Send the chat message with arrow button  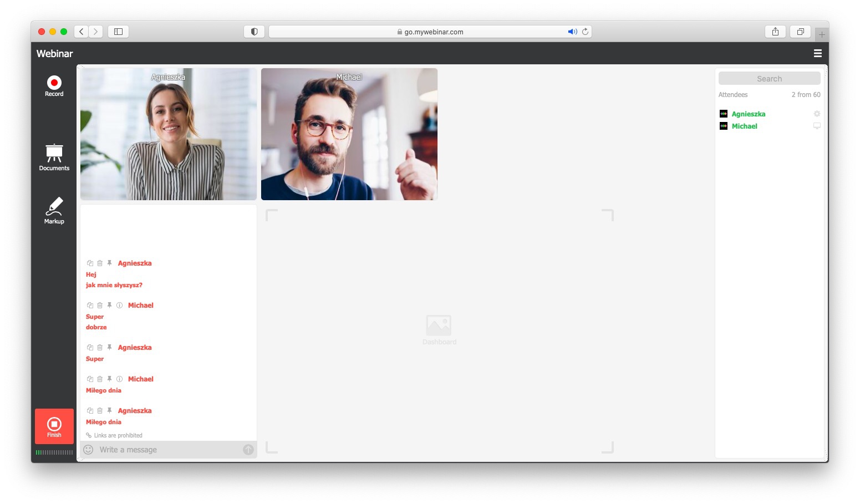248,450
